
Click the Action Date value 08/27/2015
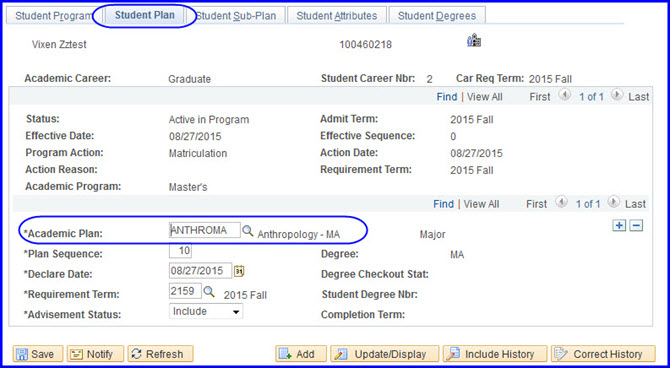476,154
